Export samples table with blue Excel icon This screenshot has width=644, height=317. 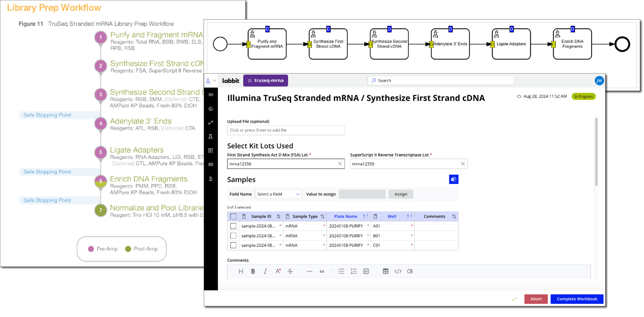tap(454, 179)
